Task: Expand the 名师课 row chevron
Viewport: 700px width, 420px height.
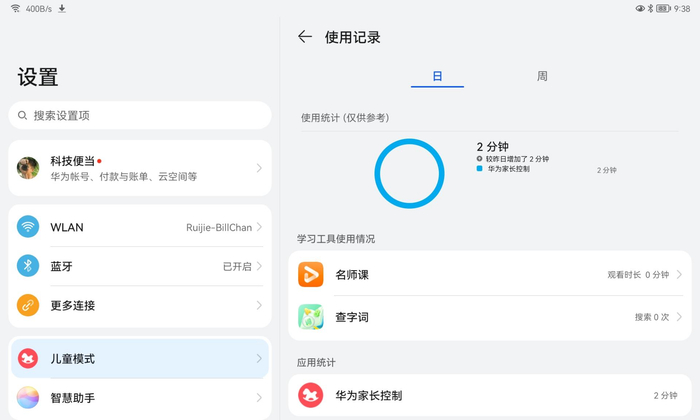Action: pos(680,274)
